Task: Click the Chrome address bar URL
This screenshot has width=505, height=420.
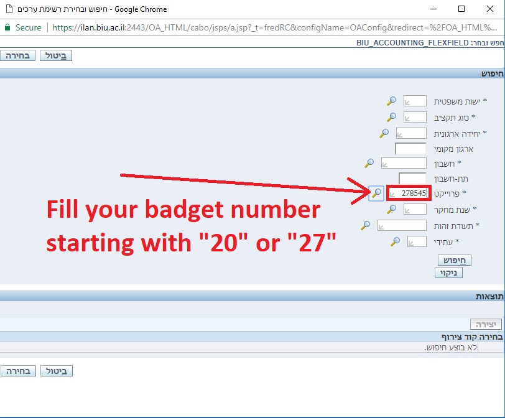Action: (x=274, y=27)
